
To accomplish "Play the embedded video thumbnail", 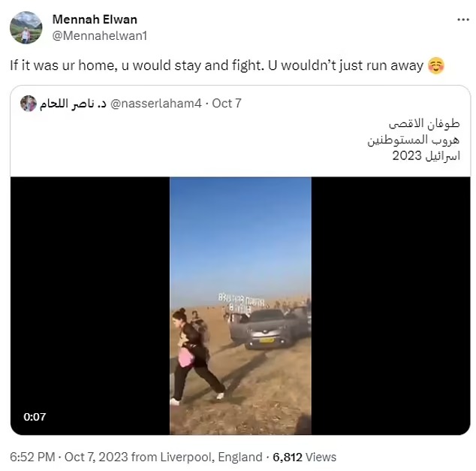I will (x=240, y=306).
